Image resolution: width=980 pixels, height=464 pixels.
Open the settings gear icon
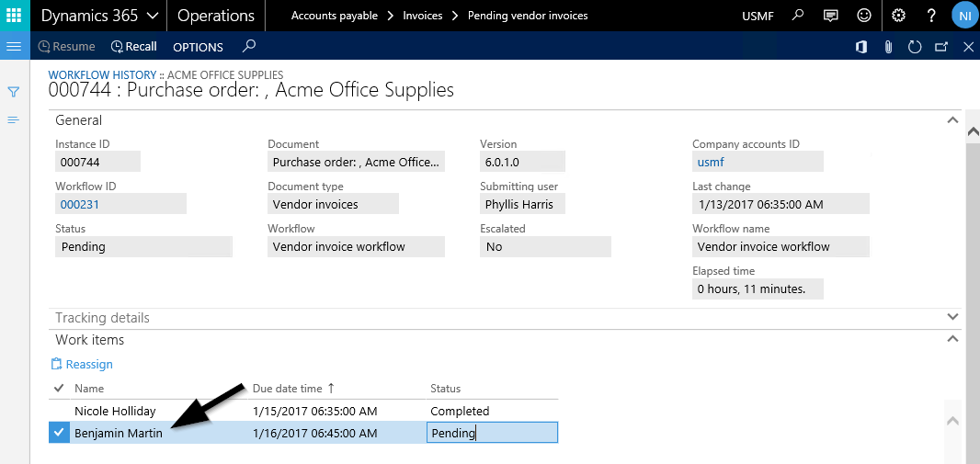[x=898, y=16]
